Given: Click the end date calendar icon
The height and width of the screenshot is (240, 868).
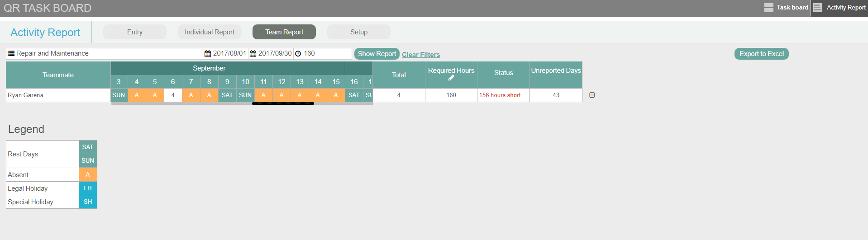Looking at the screenshot, I should pos(253,53).
